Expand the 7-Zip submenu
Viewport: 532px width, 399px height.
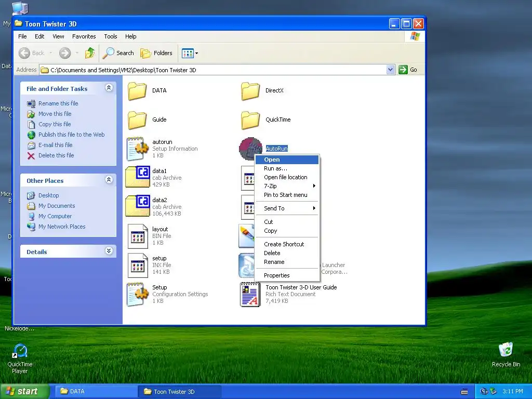[287, 186]
